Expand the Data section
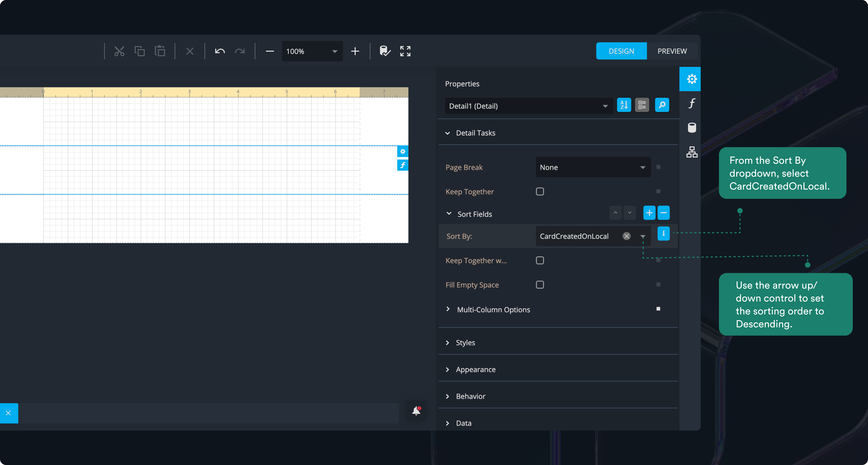The width and height of the screenshot is (868, 465). pos(447,423)
